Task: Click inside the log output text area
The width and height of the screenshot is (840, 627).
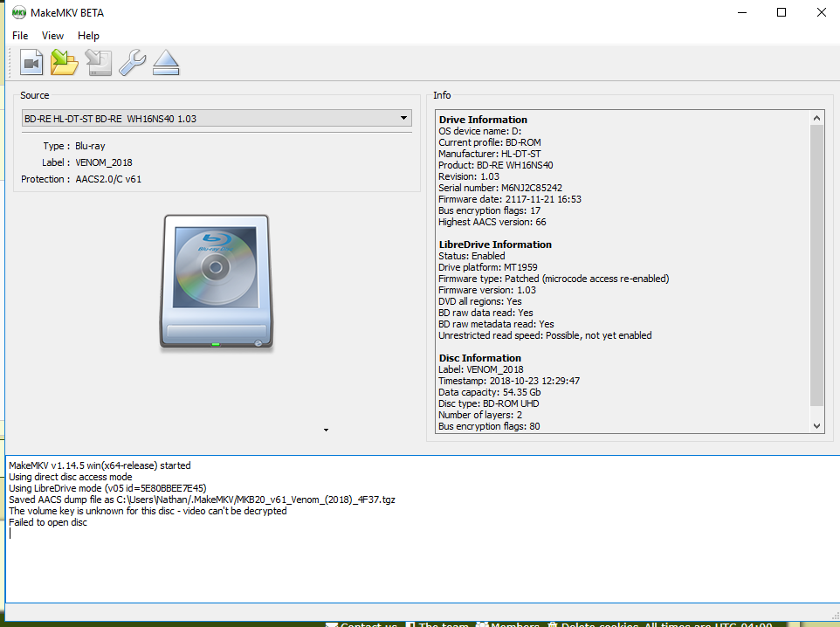Action: (419, 559)
